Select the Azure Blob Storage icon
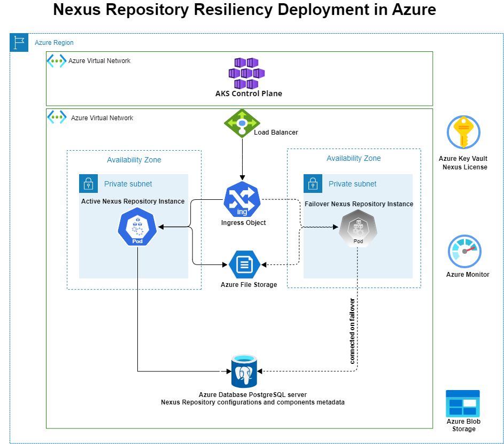The height and width of the screenshot is (444, 504). coord(463,403)
